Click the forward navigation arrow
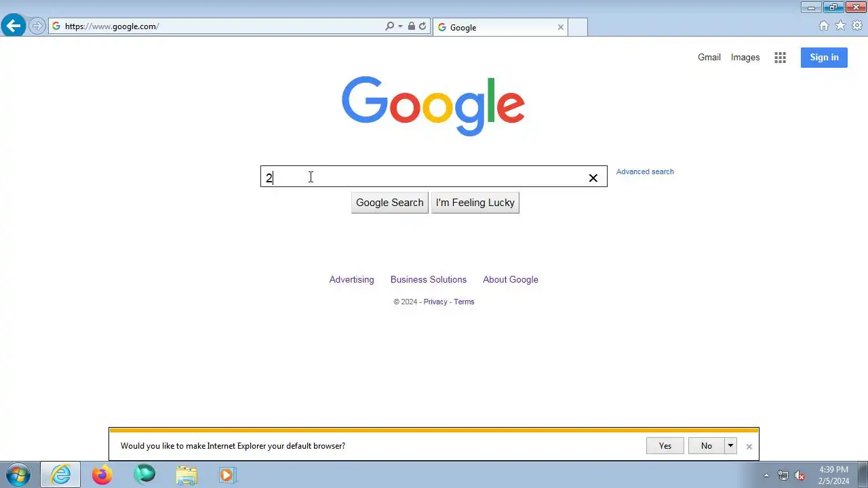Image resolution: width=868 pixels, height=488 pixels. 37,26
